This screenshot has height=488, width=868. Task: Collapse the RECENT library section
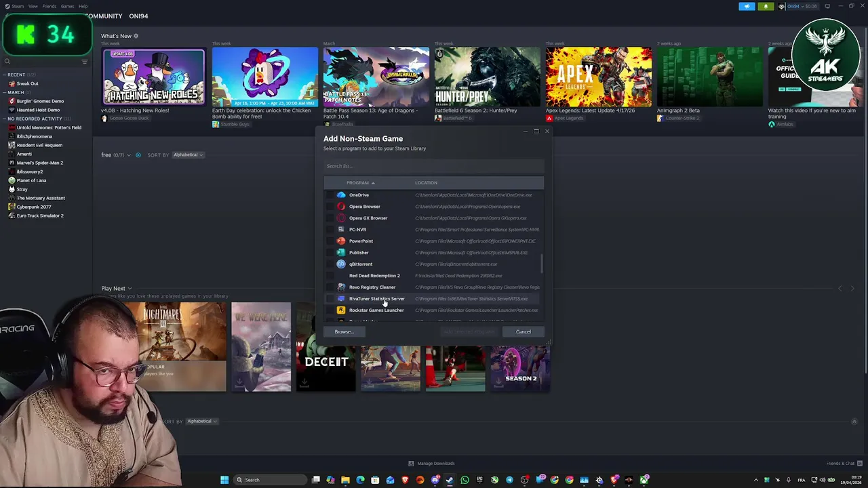pyautogui.click(x=4, y=75)
